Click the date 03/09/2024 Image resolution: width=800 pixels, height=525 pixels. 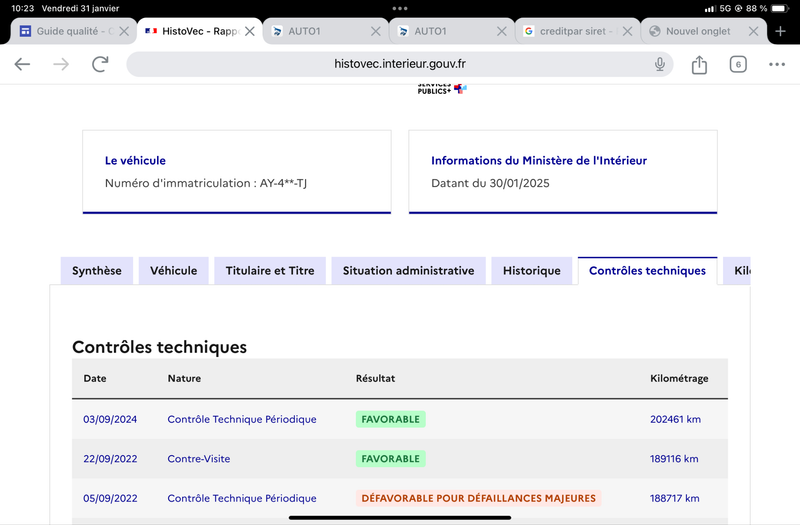110,419
